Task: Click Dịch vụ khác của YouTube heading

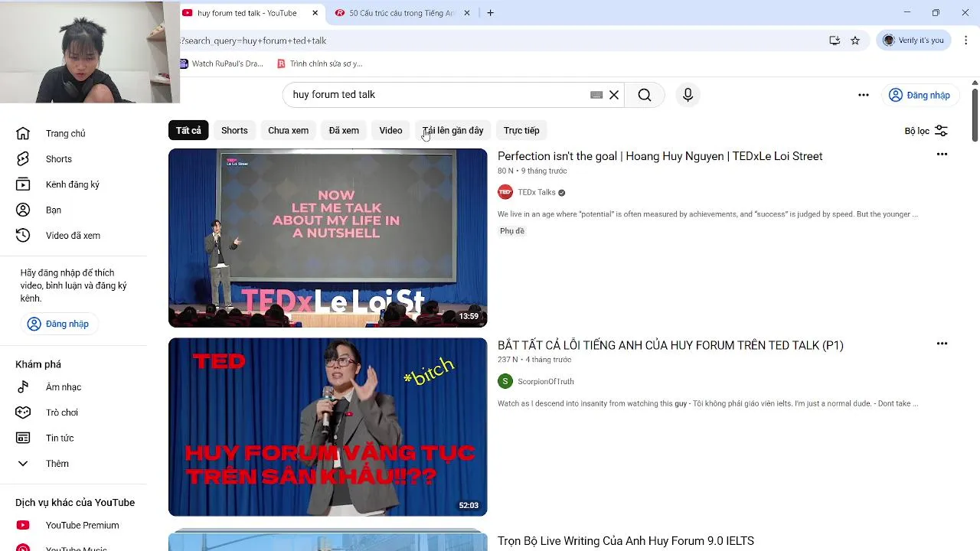Action: tap(75, 503)
